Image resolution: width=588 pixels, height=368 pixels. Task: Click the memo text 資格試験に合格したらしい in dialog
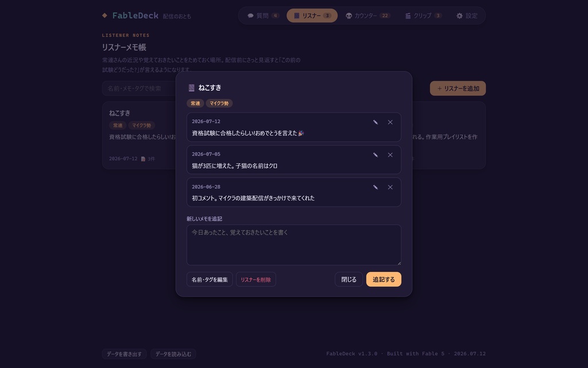(223, 133)
